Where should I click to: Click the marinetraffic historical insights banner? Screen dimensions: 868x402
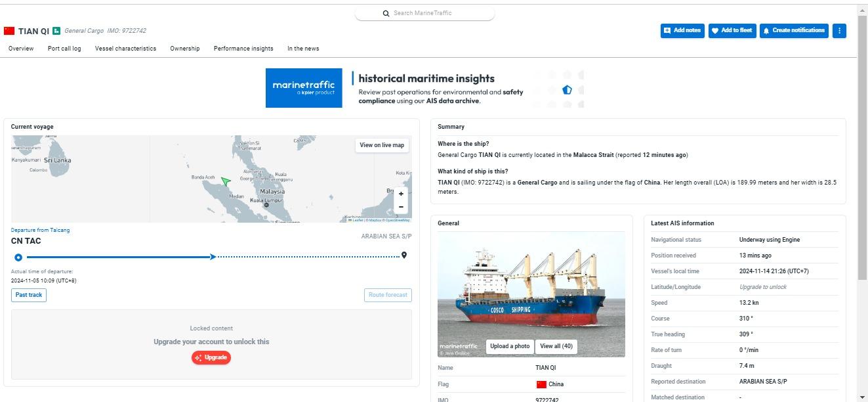tap(424, 88)
